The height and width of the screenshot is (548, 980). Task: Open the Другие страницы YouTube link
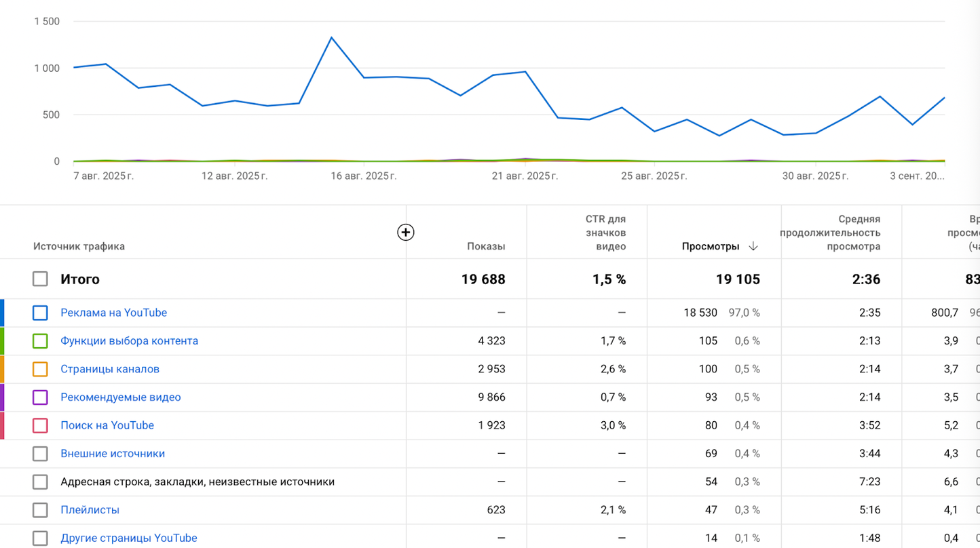[128, 538]
